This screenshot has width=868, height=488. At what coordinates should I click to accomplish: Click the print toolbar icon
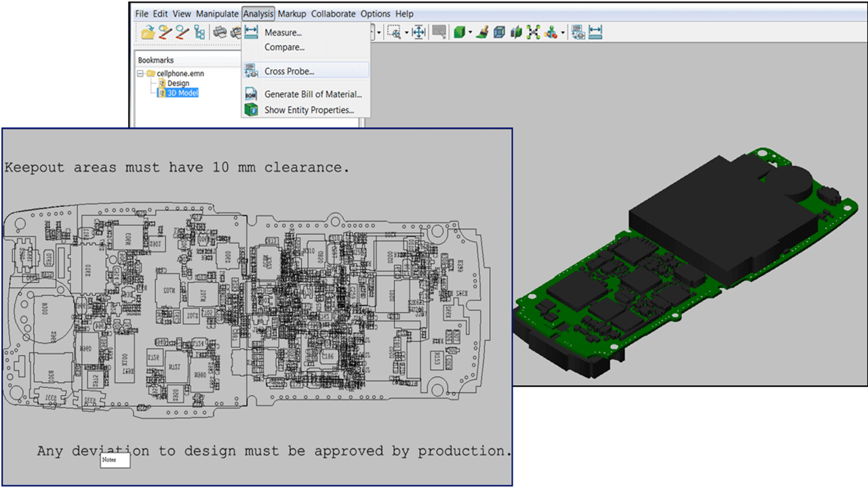click(220, 32)
